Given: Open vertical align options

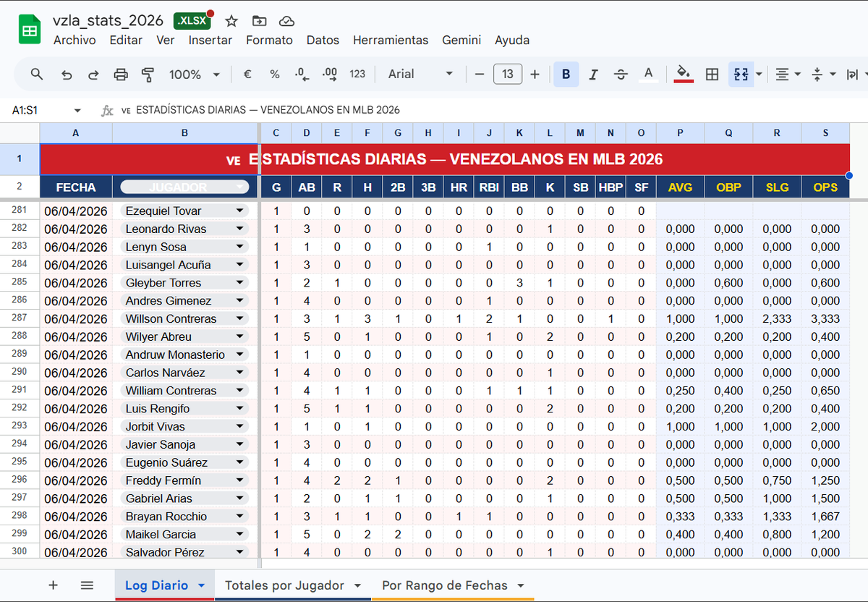Looking at the screenshot, I should [824, 74].
